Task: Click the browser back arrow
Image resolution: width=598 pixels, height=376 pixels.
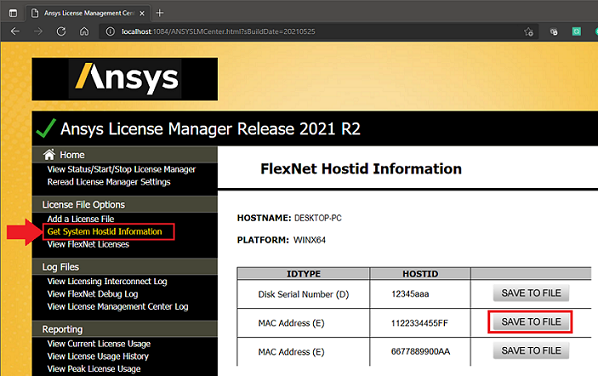Action: pos(15,31)
